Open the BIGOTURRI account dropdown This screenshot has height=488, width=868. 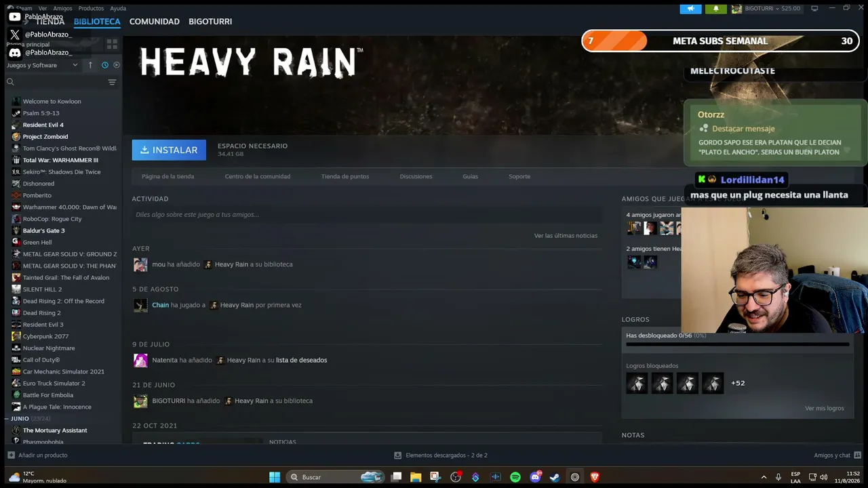(766, 9)
